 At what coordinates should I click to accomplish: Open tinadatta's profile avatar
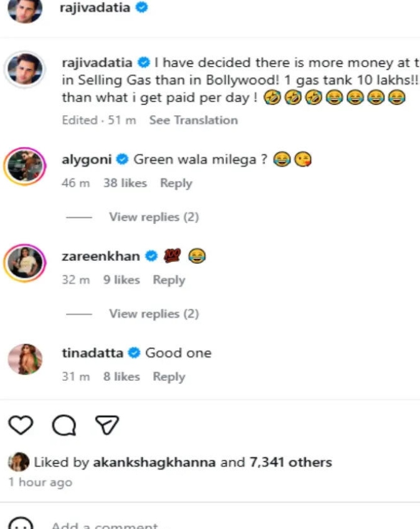[x=25, y=359]
